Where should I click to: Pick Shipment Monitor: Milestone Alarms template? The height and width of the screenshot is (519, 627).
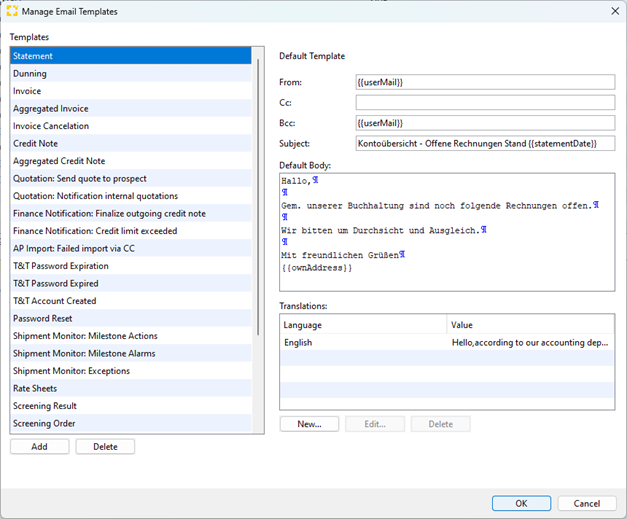pyautogui.click(x=131, y=353)
